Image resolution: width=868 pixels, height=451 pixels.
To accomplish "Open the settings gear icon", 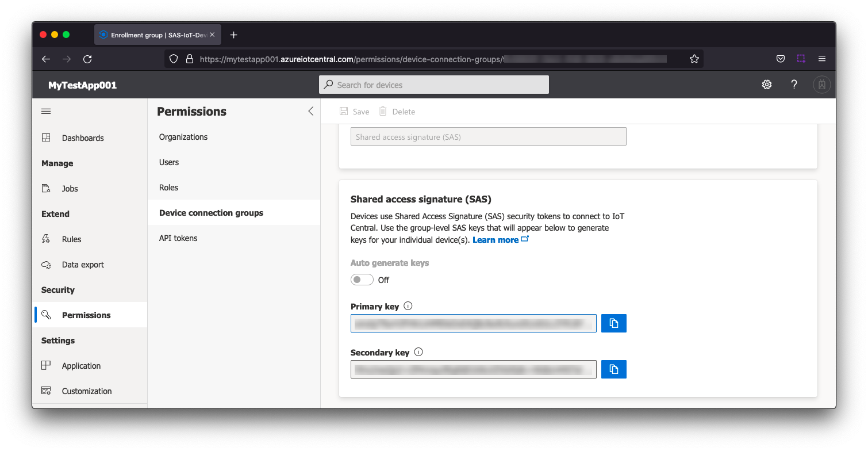I will click(766, 85).
